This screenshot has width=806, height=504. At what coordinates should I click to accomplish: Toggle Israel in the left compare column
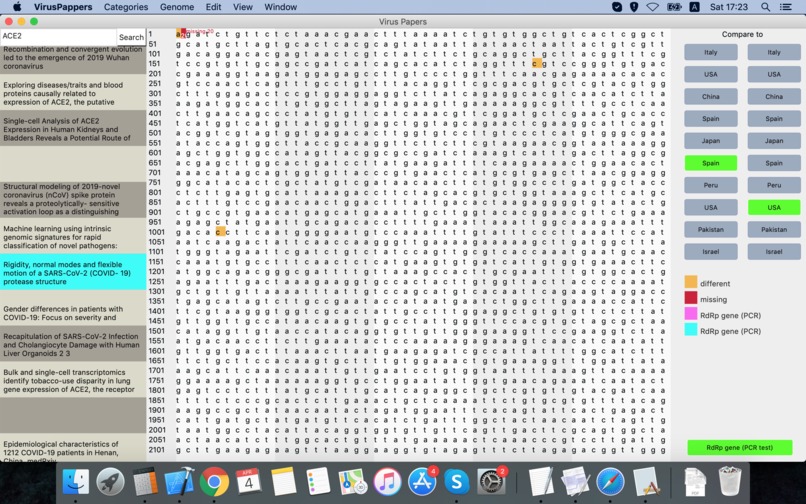(710, 251)
